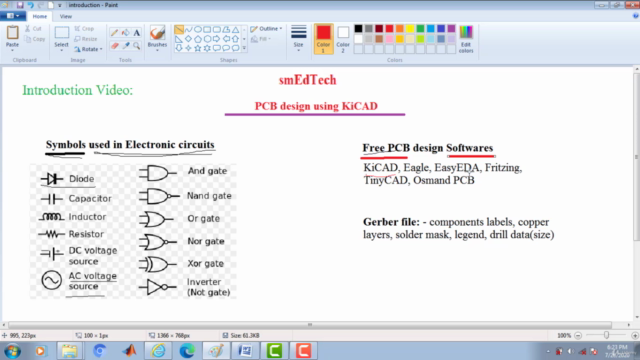Viewport: 640px width, 360px height.
Task: Click the Help question mark icon
Action: (x=636, y=16)
